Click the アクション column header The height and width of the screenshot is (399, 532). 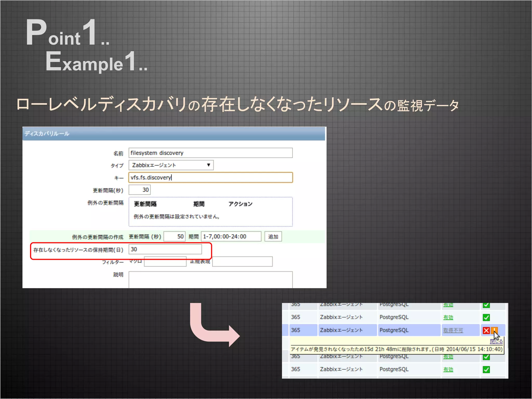240,204
